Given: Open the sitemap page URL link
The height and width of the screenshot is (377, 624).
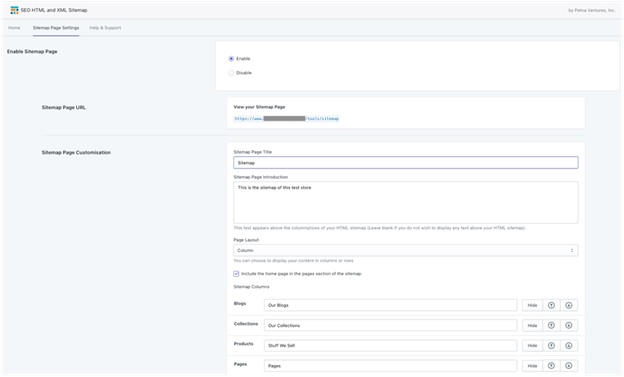Looking at the screenshot, I should click(x=286, y=119).
